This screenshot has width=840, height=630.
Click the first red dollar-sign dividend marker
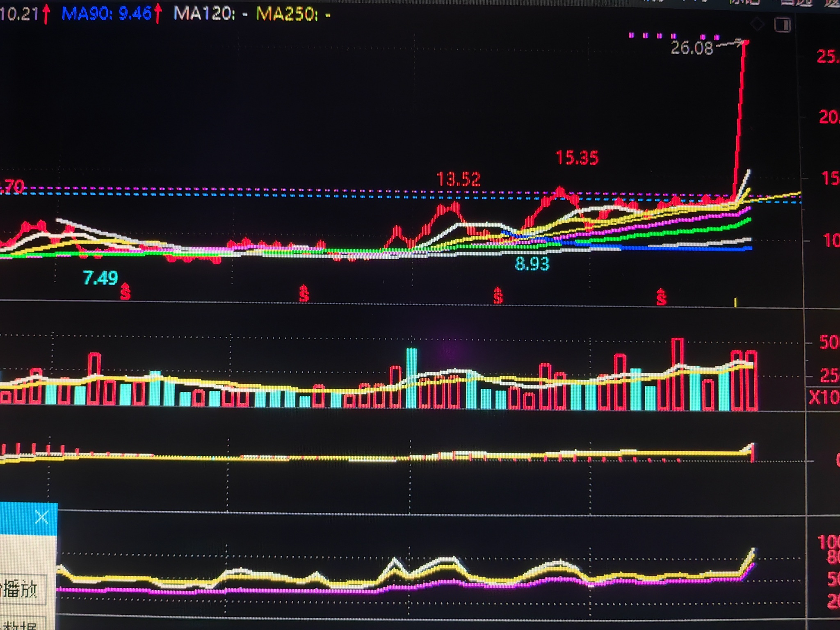tap(125, 291)
